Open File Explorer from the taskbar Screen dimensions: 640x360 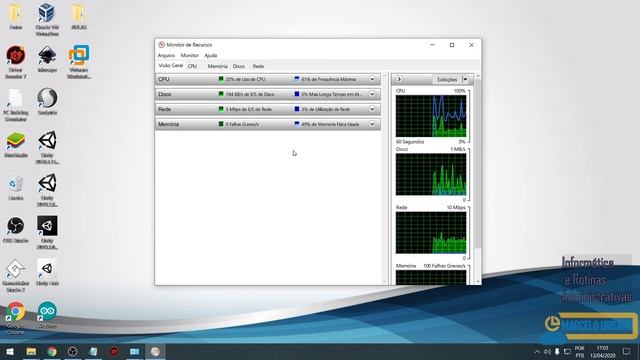tap(31, 351)
